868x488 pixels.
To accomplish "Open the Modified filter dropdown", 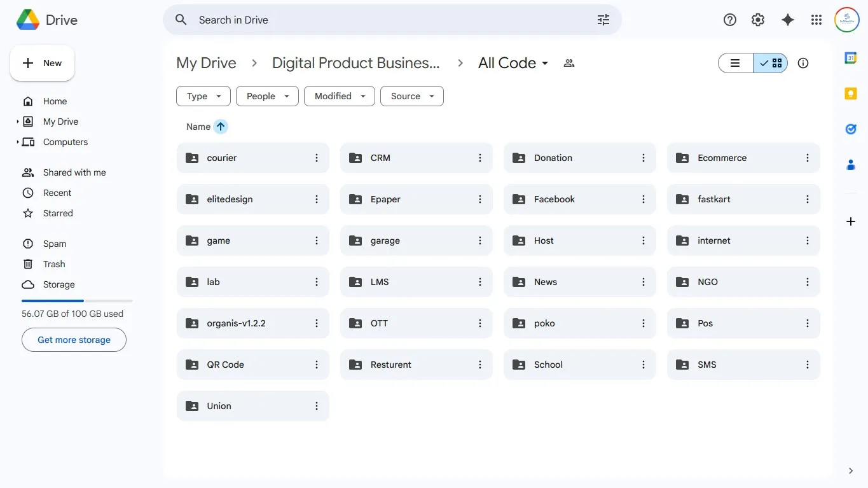I will pyautogui.click(x=340, y=96).
